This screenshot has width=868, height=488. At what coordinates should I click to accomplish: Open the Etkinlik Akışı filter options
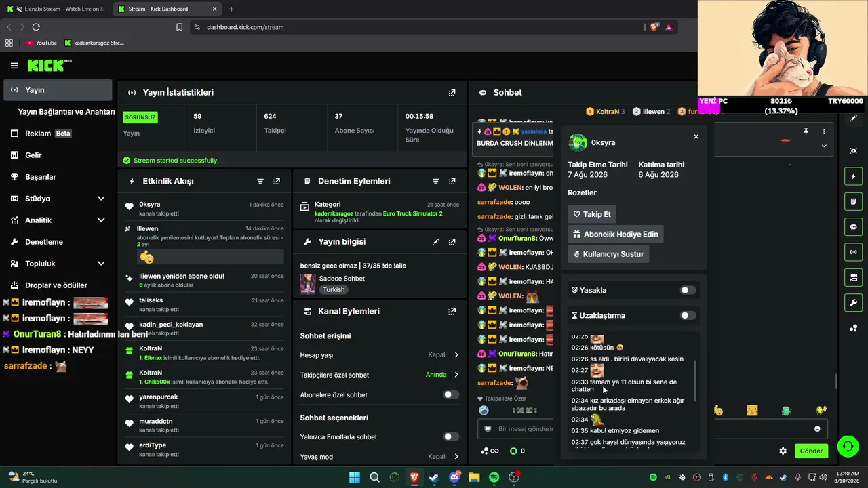pyautogui.click(x=260, y=182)
